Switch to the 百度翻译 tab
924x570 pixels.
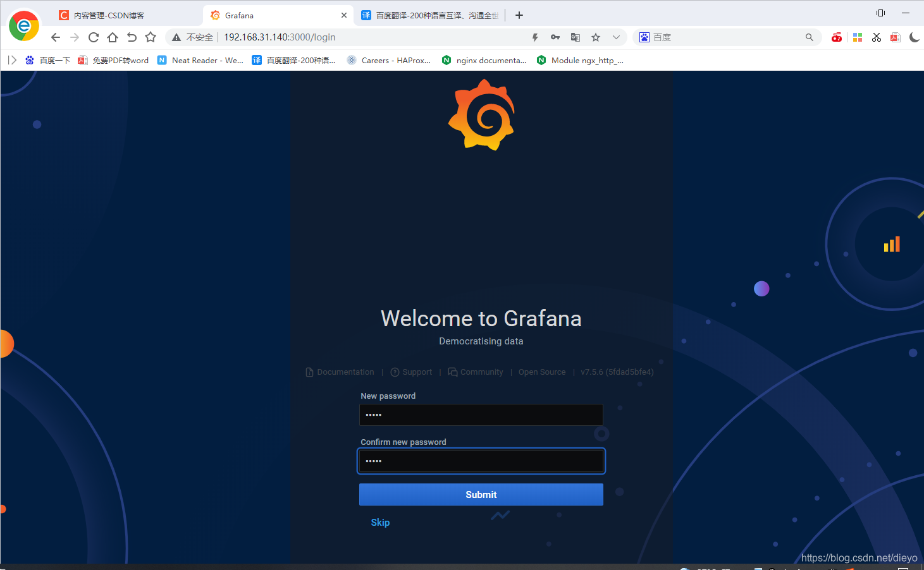[430, 15]
